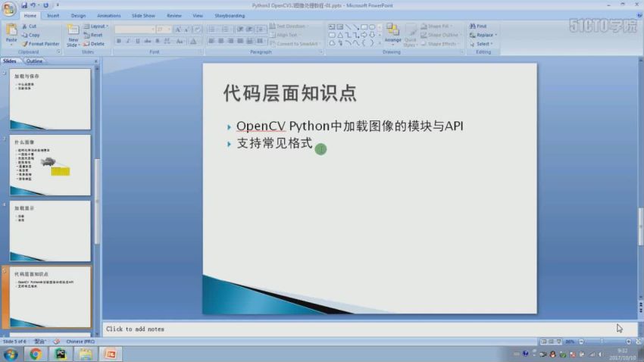Toggle Bold formatting
Screen dimensions: 644x362
click(x=119, y=41)
